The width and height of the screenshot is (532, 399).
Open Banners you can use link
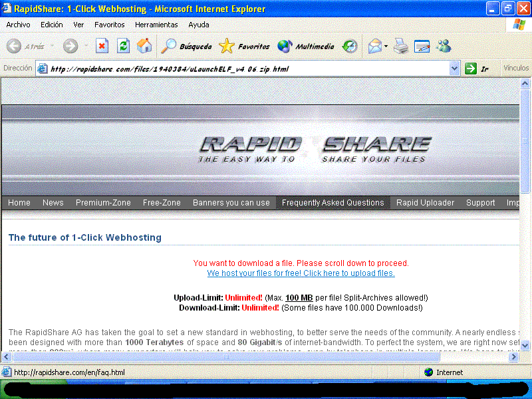click(231, 203)
